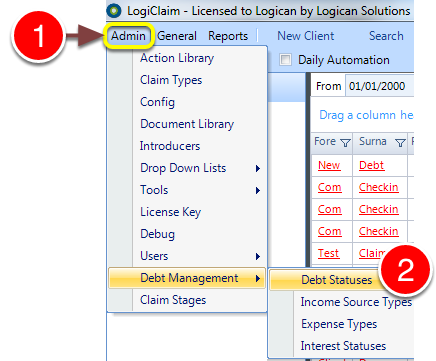Select Claim Types menu entry
Viewport: 436px width, 361px height.
click(x=171, y=80)
